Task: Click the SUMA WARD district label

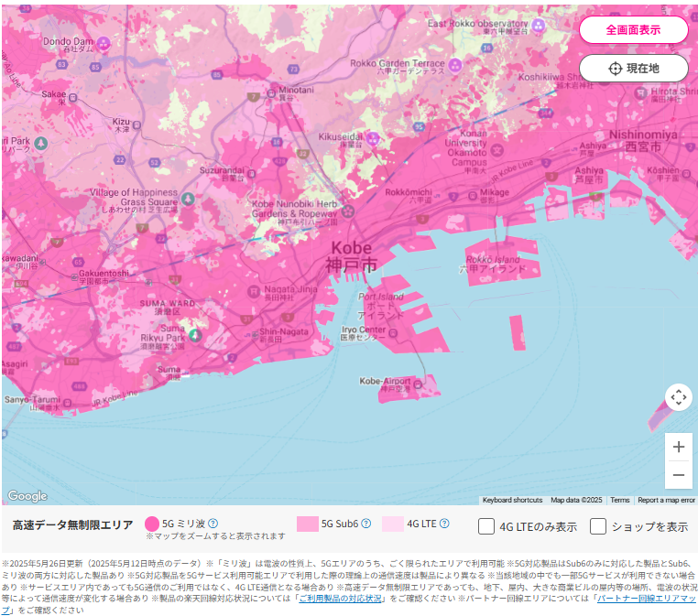Action: click(168, 307)
